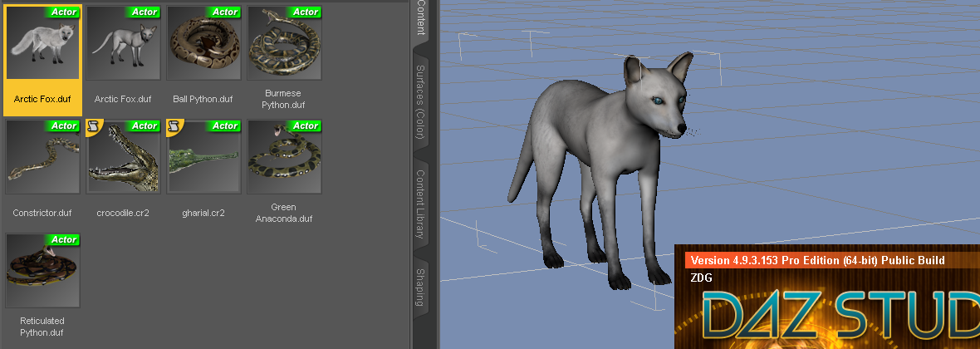Screen dimensions: 980x349
Task: Click the ZDG text in splash banner
Action: 701,278
